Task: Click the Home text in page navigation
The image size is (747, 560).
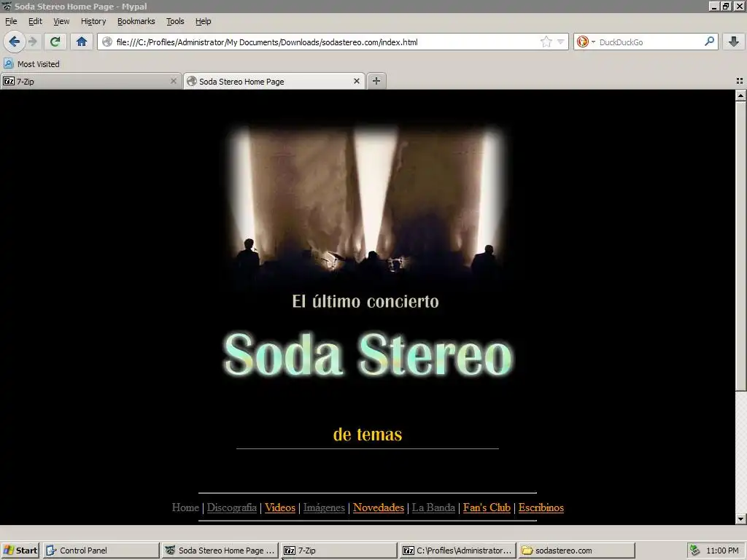Action: (x=185, y=507)
